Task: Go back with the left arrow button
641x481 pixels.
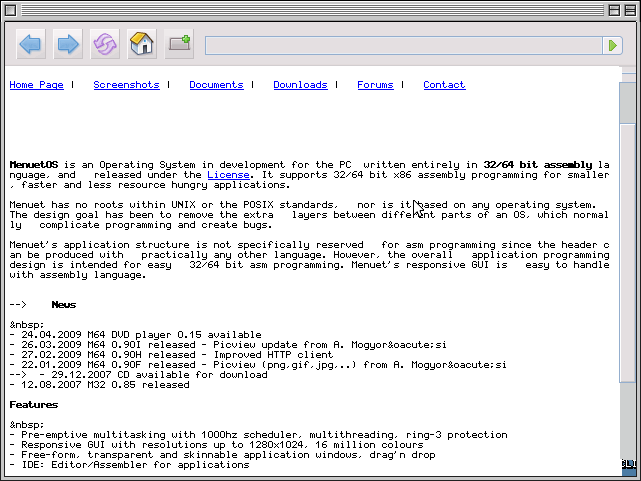Action: click(31, 44)
